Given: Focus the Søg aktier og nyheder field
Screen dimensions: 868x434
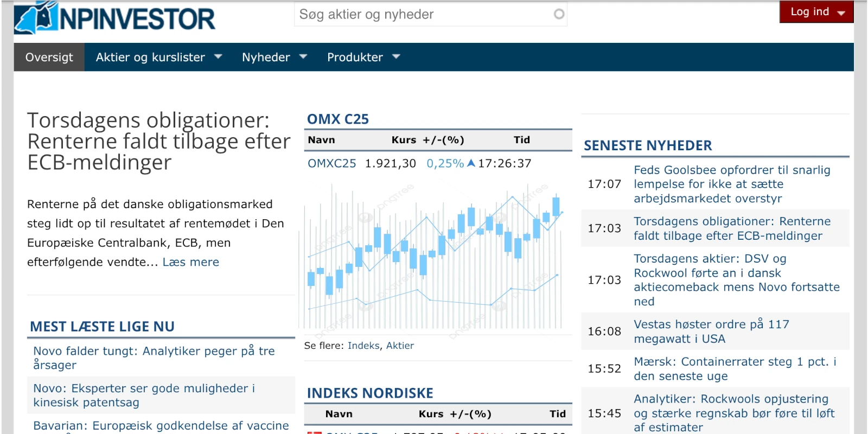Looking at the screenshot, I should coord(423,15).
